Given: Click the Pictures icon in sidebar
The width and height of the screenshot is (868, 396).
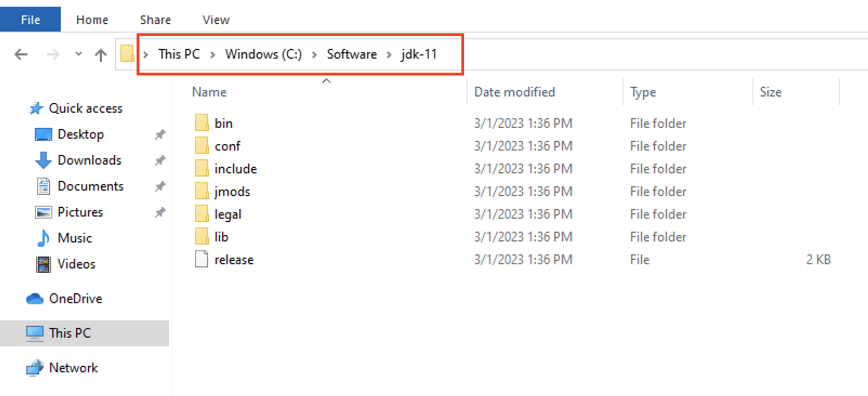Looking at the screenshot, I should [43, 212].
